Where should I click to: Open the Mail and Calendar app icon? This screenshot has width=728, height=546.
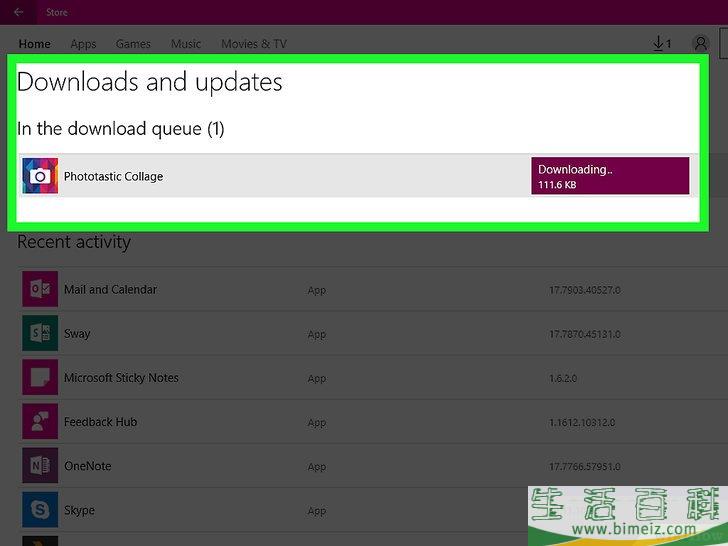pyautogui.click(x=40, y=289)
